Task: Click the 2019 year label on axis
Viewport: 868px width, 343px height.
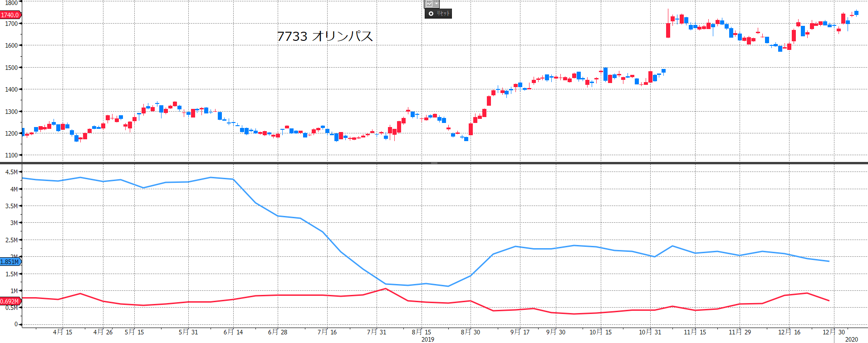Action: (x=427, y=339)
